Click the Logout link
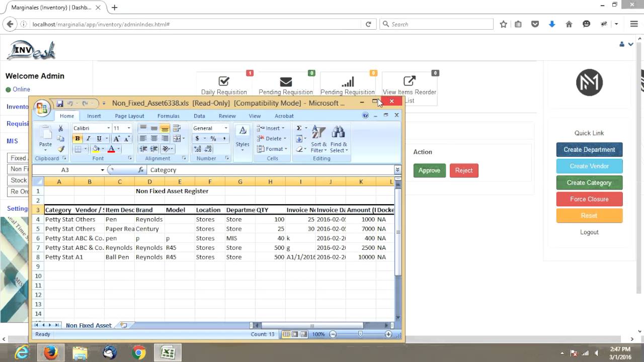The width and height of the screenshot is (644, 362). (x=589, y=232)
